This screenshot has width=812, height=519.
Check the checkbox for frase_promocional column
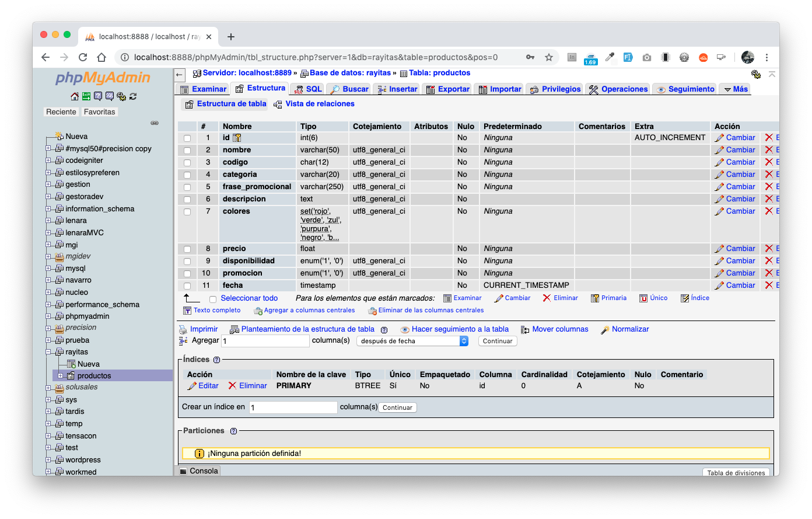[187, 187]
